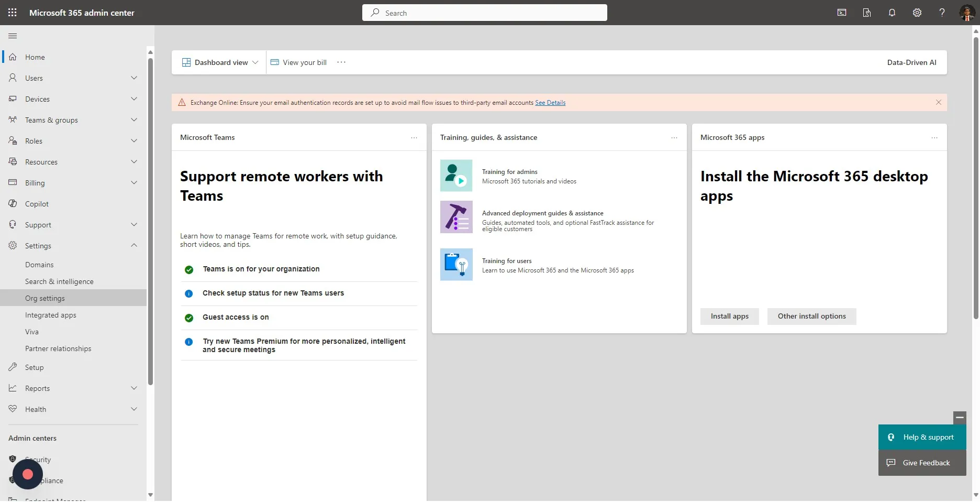Click View your bill button
The height and width of the screenshot is (502, 980).
coord(298,62)
